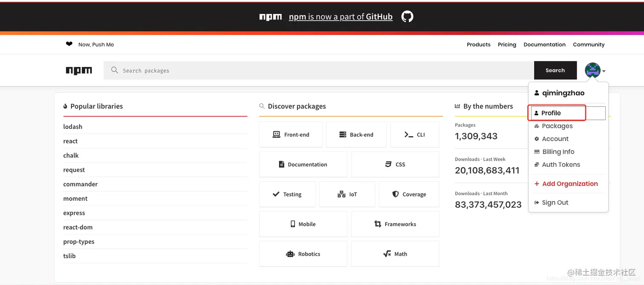Screen dimensions: 644x285
Task: Click the Now, Push Me tagline text
Action: point(96,44)
